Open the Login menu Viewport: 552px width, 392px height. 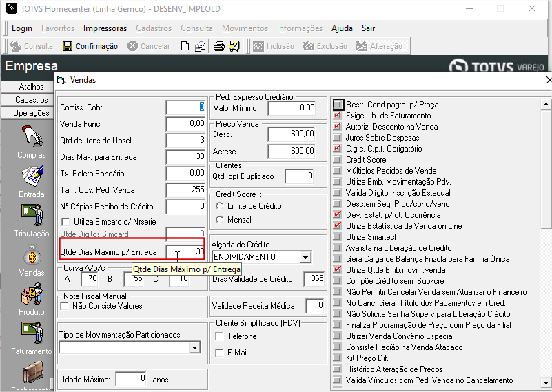coord(22,28)
